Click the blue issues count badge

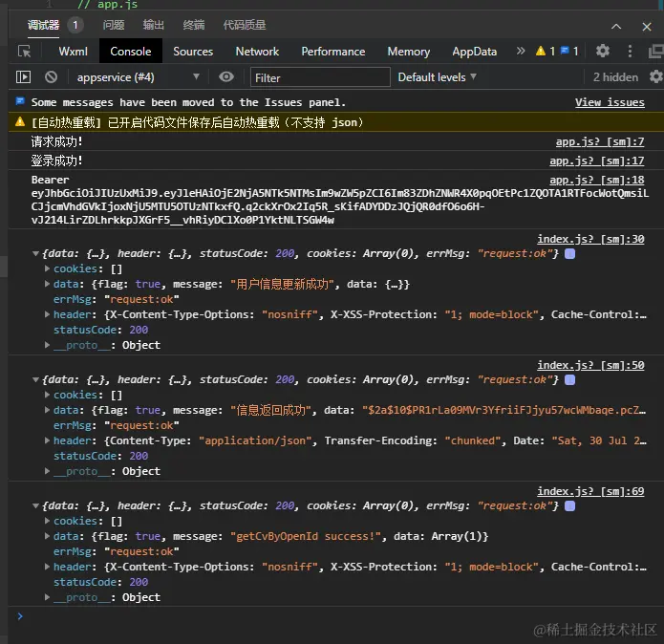tap(569, 52)
